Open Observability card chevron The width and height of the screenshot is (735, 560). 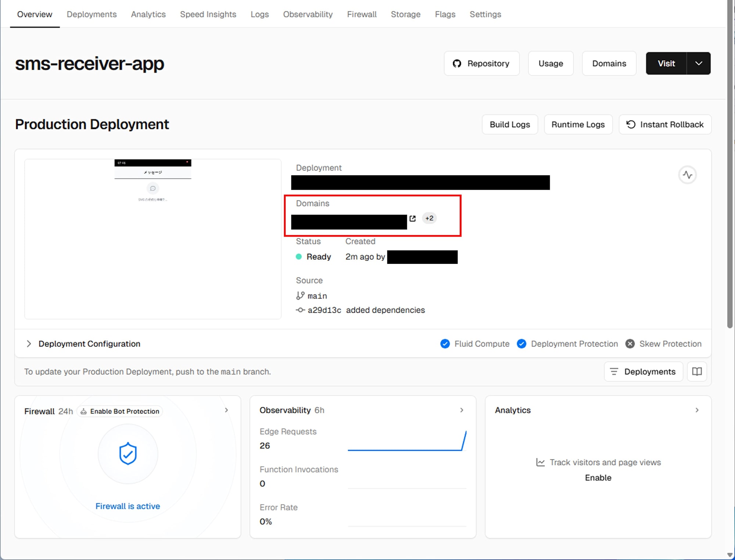click(x=462, y=410)
